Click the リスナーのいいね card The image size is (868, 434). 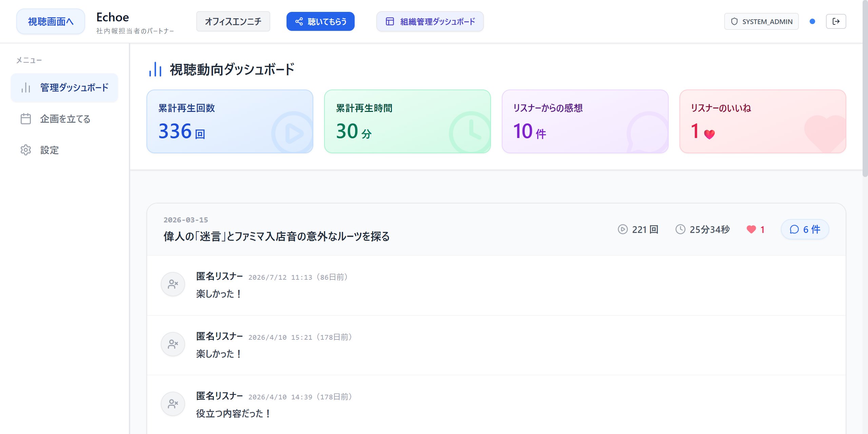pyautogui.click(x=763, y=121)
